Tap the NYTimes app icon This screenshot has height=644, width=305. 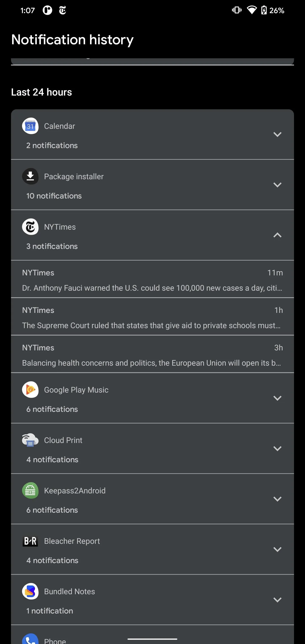click(x=30, y=227)
